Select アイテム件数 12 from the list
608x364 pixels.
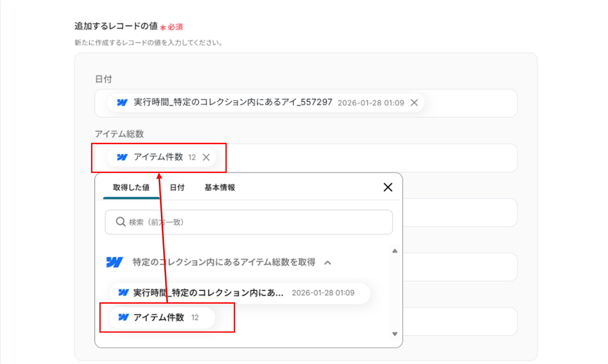[162, 317]
